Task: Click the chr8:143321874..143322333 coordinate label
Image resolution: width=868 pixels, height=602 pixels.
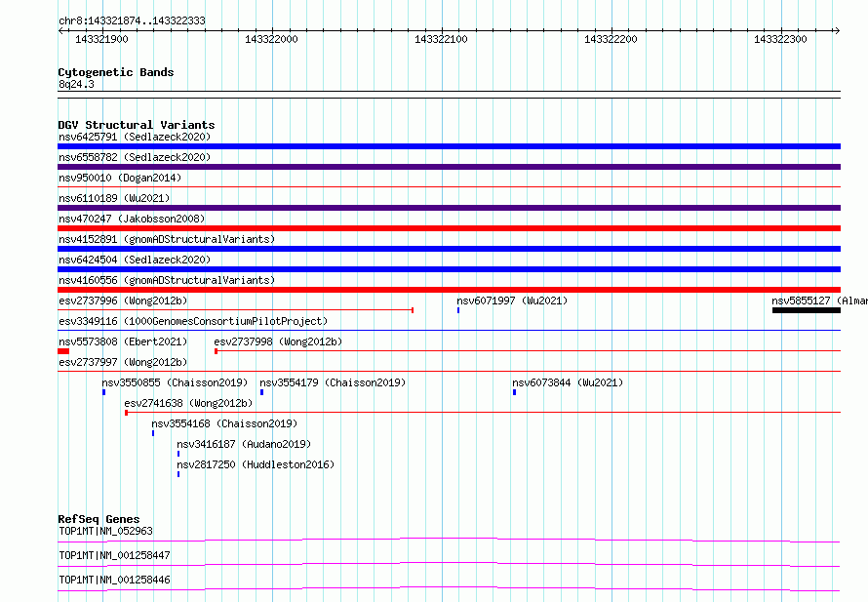Action: coord(132,21)
